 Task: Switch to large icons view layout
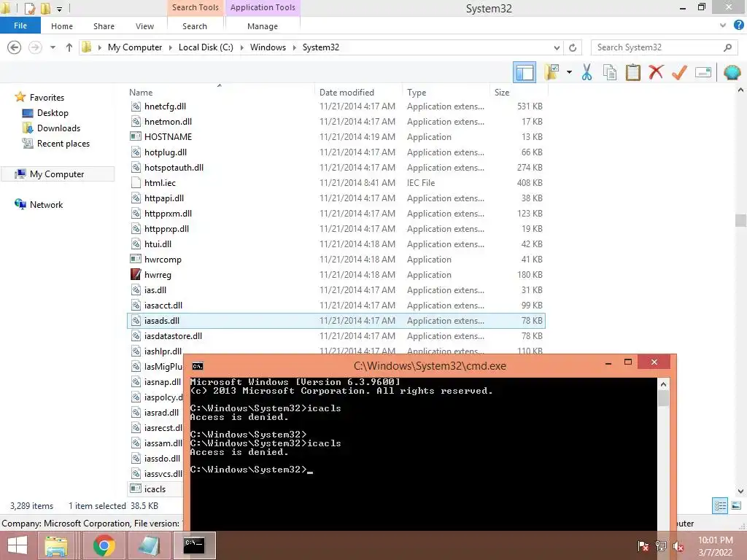pos(736,505)
